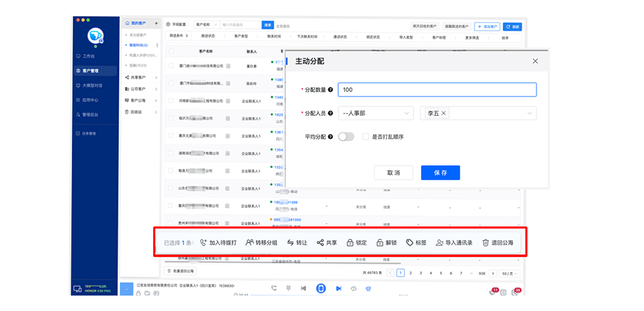Screen dimensions: 644x311
Task: Check the row checkbox for 重庆北美 company
Action: point(171,136)
